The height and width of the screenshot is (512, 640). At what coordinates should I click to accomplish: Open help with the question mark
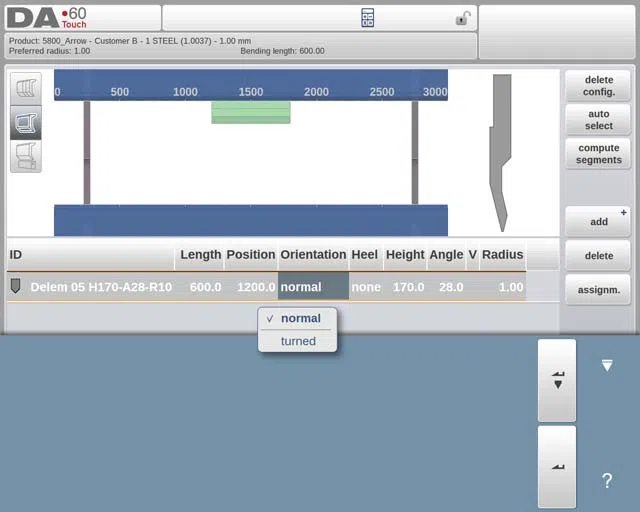607,480
